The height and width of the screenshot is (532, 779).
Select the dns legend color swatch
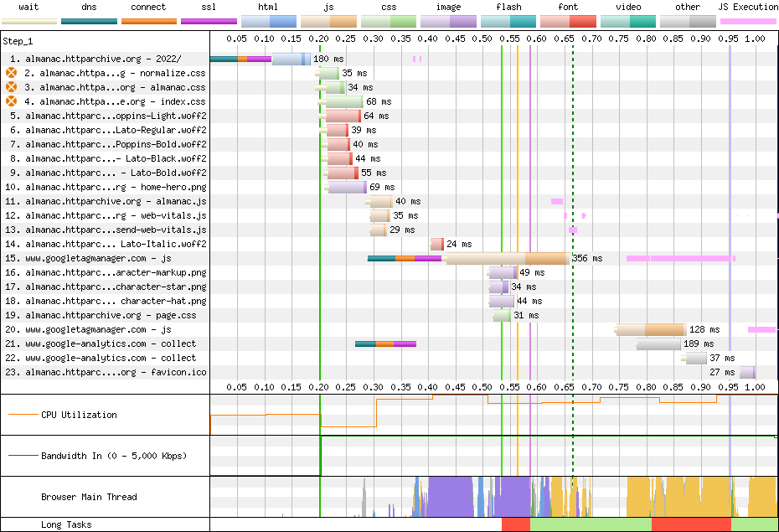point(89,21)
